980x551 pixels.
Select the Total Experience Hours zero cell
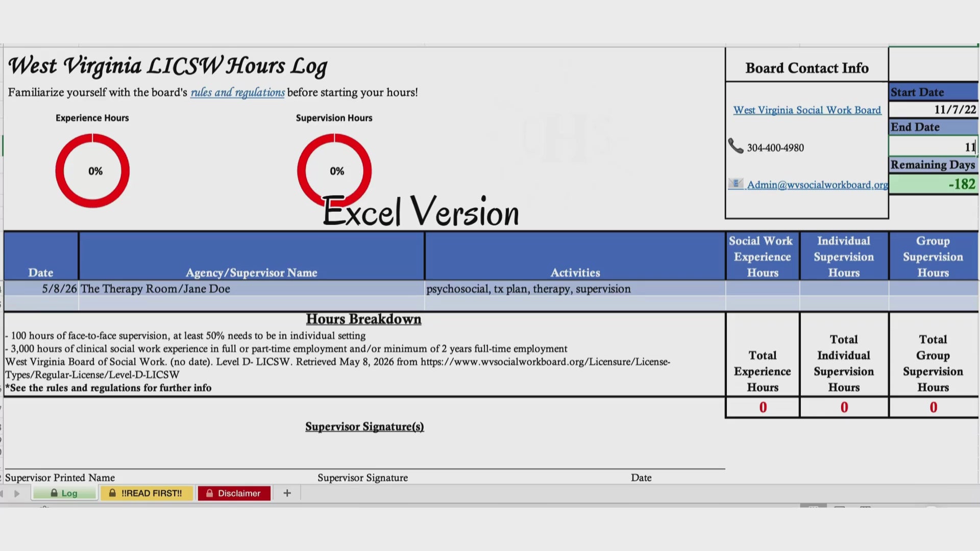click(x=763, y=407)
